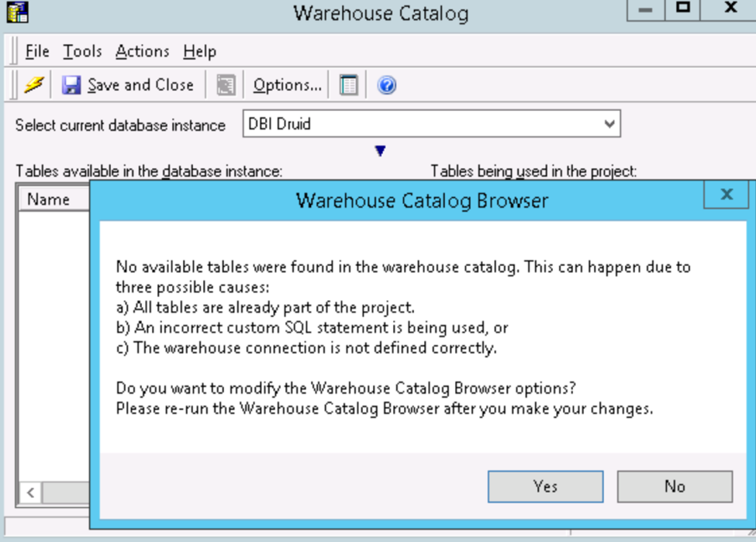Maximize the Warehouse Catalog window

click(683, 9)
